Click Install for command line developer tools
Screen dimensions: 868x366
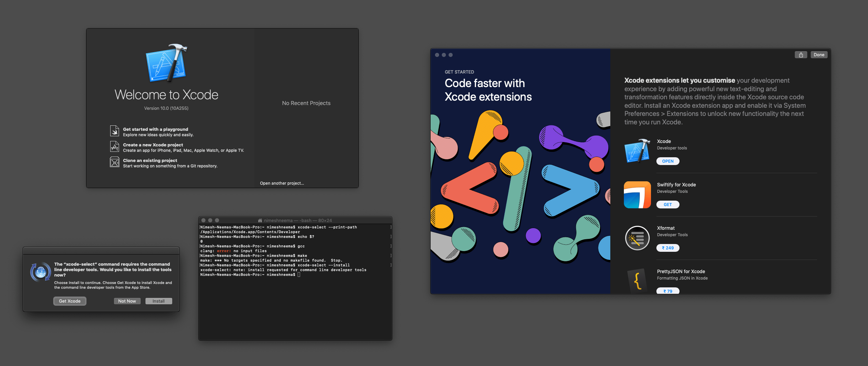point(159,301)
